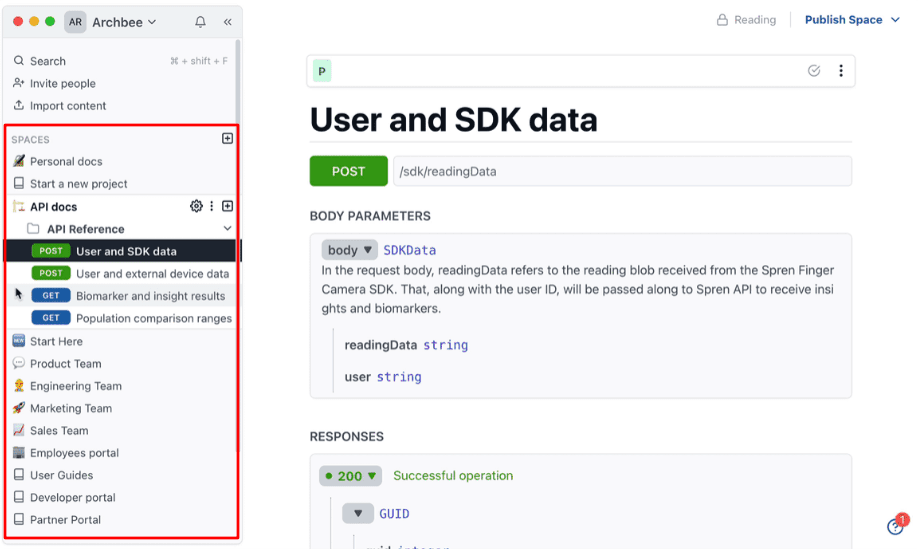Collapse the sidebar with double-chevron icon
The width and height of the screenshot is (918, 549).
click(227, 22)
